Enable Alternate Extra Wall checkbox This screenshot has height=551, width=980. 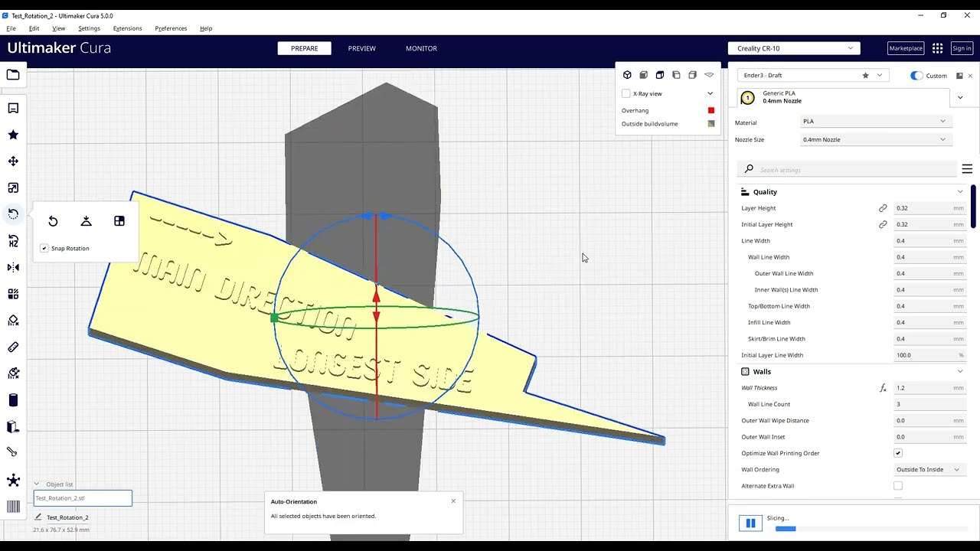[898, 486]
